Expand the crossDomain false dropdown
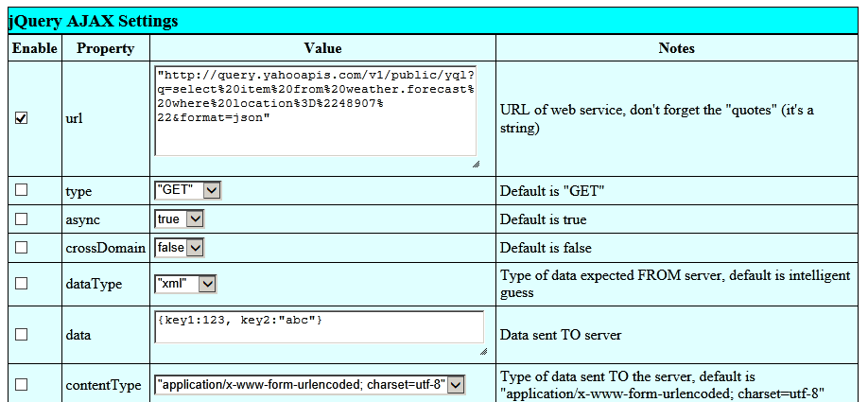Image resolution: width=868 pixels, height=402 pixels. [x=180, y=248]
